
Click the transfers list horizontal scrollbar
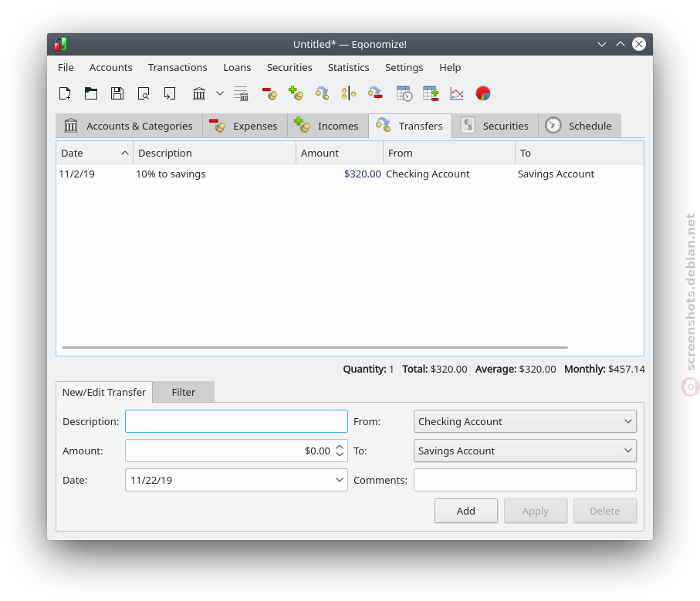pyautogui.click(x=315, y=347)
